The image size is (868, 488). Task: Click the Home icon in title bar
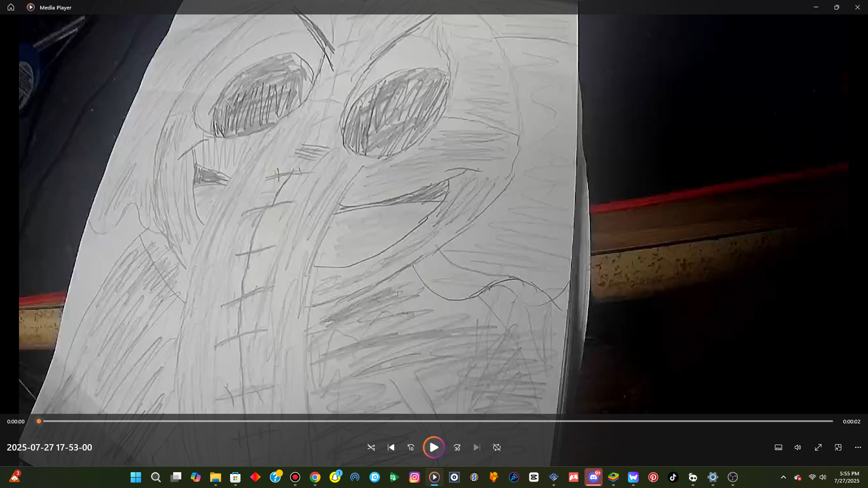(11, 7)
